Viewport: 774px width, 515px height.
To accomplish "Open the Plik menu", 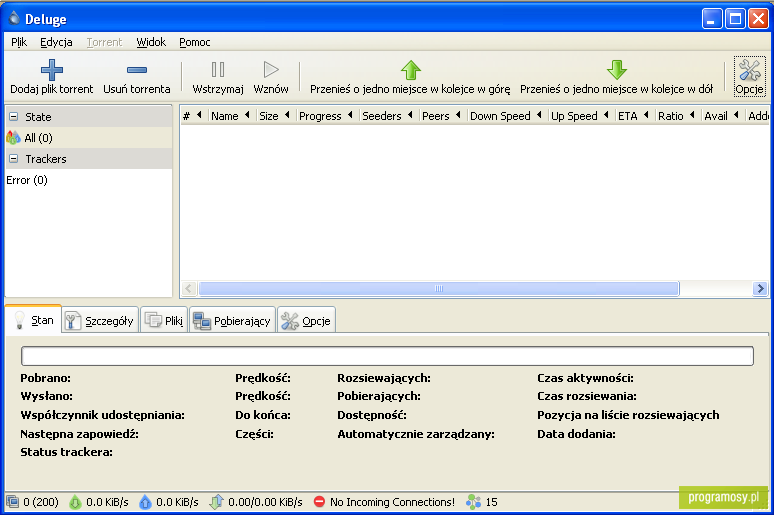I will [x=19, y=42].
